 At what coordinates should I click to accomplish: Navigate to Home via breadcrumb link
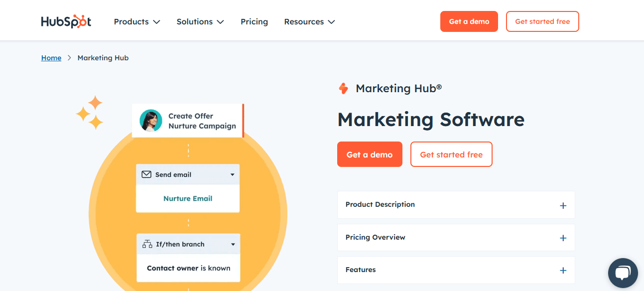point(51,57)
